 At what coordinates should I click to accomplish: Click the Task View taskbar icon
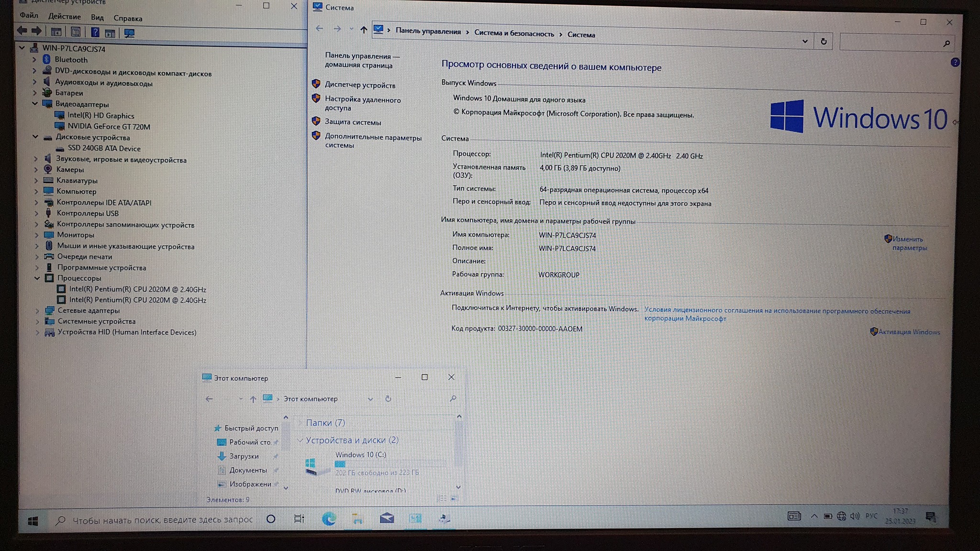tap(299, 518)
